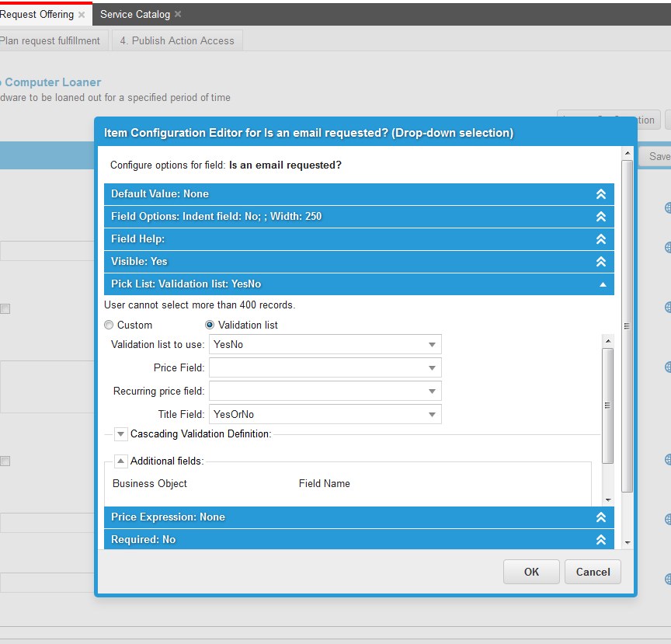Collapse the Additional fields section
Image resolution: width=671 pixels, height=644 pixels.
[x=121, y=461]
